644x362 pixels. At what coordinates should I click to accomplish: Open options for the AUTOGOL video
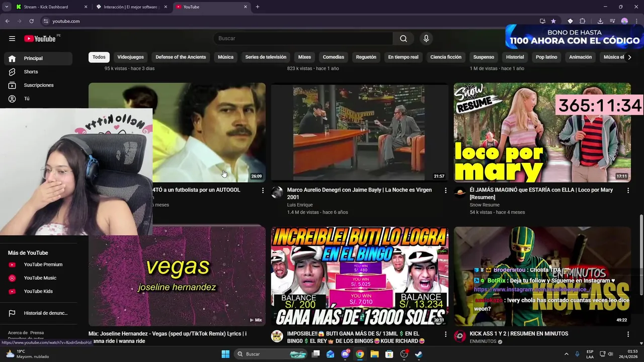[263, 191]
